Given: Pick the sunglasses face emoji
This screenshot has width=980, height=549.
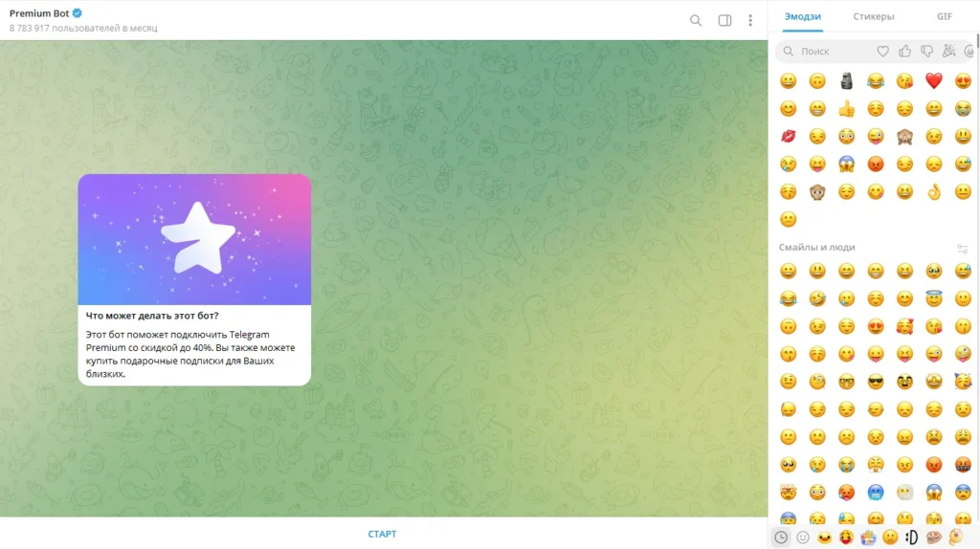Looking at the screenshot, I should click(876, 382).
